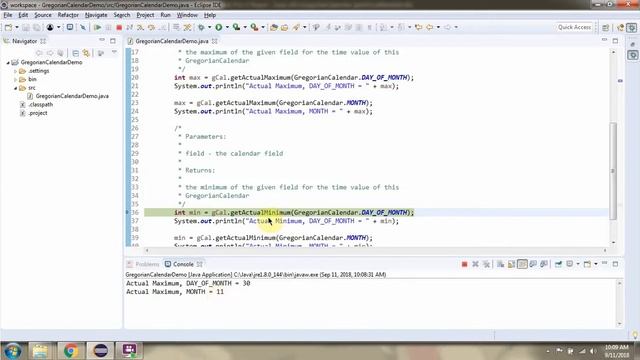Open the Source menu
The height and width of the screenshot is (360, 640).
pos(43,15)
